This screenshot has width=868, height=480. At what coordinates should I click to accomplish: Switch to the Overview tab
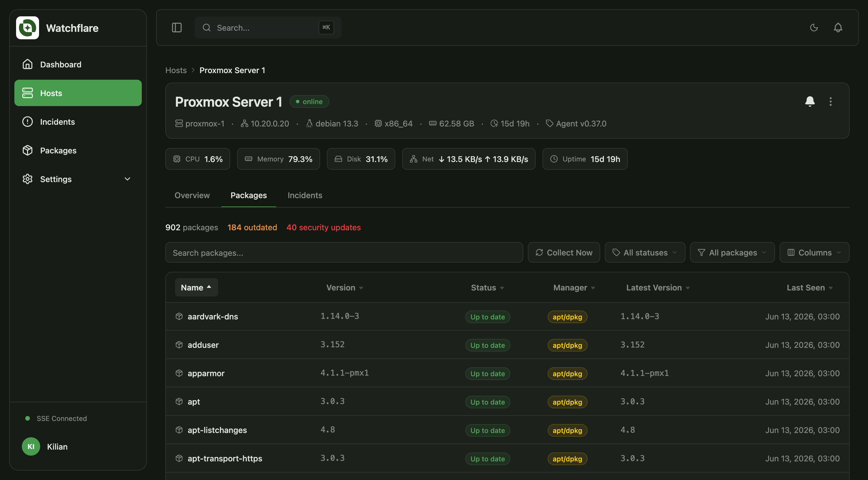click(x=192, y=195)
